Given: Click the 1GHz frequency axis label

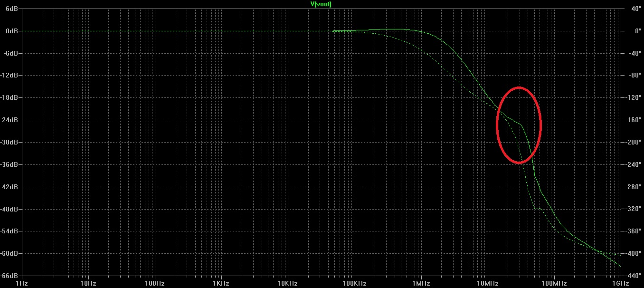Looking at the screenshot, I should coord(620,283).
